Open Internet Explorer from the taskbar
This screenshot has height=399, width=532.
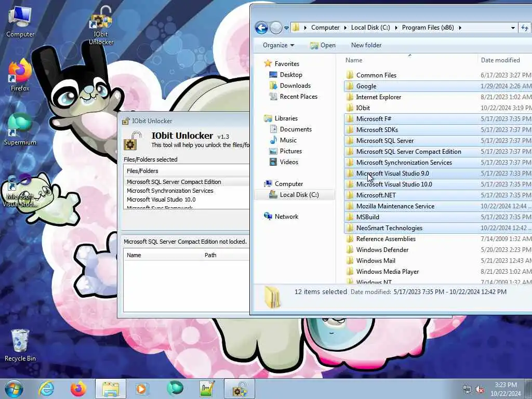46,389
